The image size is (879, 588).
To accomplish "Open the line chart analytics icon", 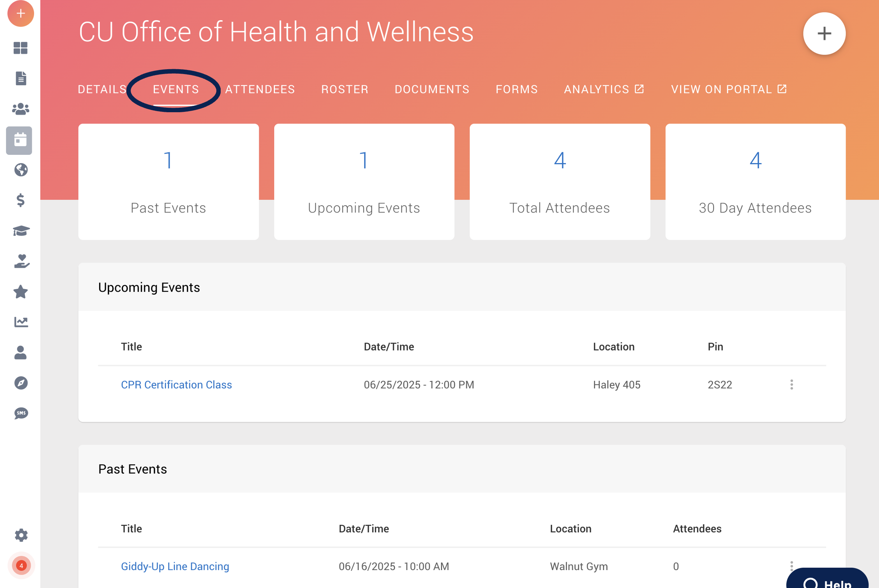I will [x=21, y=322].
